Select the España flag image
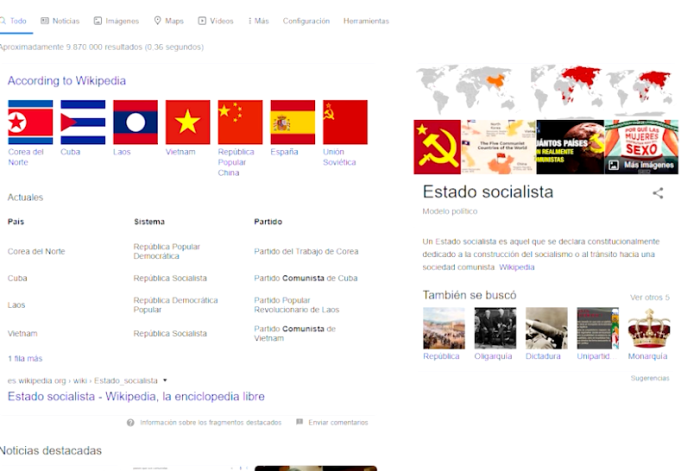 pyautogui.click(x=293, y=122)
